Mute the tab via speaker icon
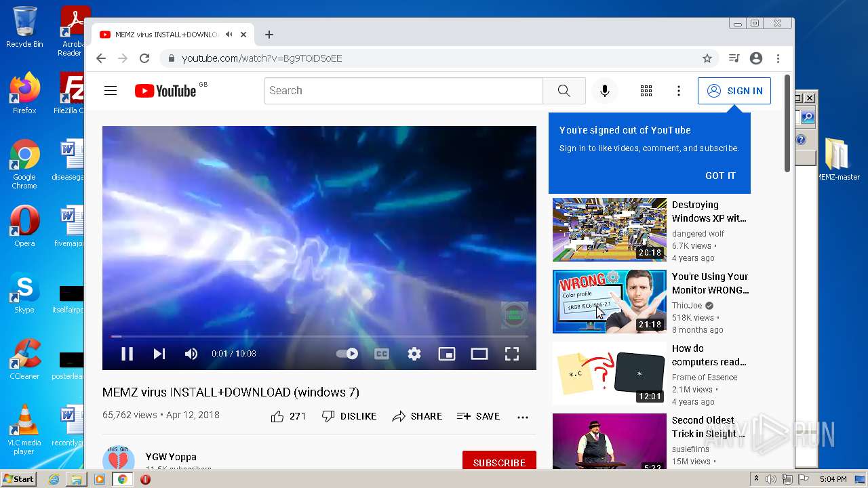This screenshot has width=868, height=488. click(229, 35)
